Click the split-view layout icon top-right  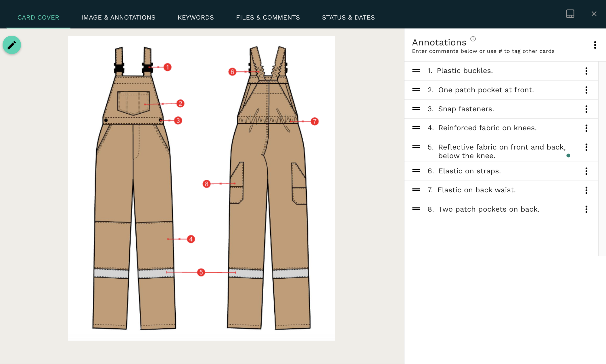570,14
